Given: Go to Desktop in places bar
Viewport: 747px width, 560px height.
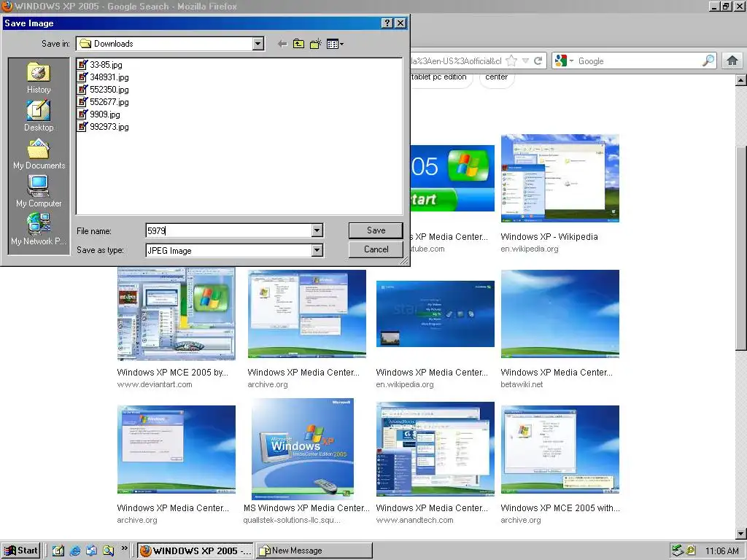Looking at the screenshot, I should pyautogui.click(x=39, y=116).
